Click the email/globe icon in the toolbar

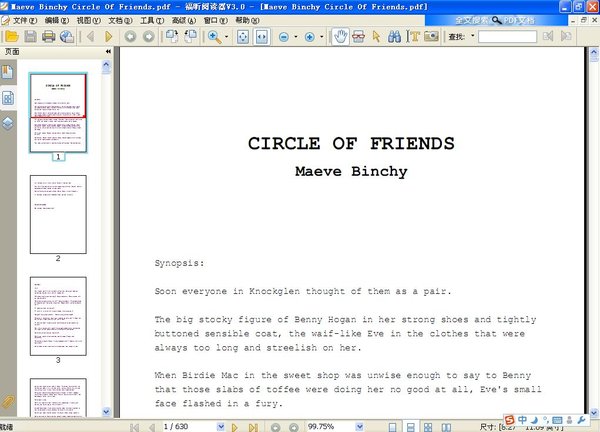(67, 36)
